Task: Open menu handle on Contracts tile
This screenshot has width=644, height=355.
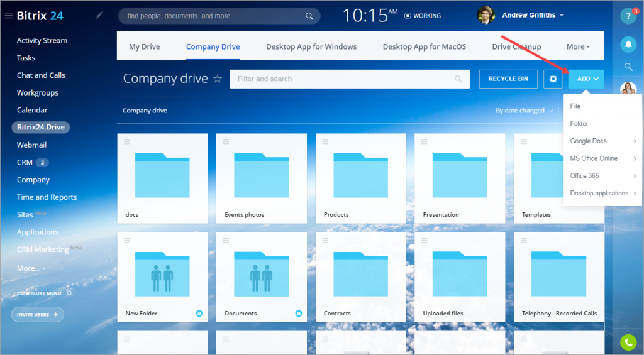Action: tap(325, 240)
